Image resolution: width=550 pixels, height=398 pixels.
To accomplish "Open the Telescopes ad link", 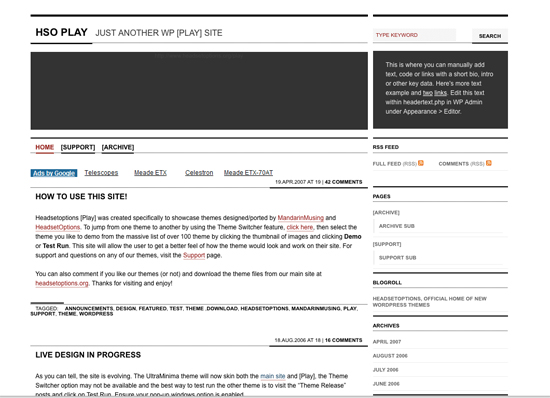I will tap(101, 173).
